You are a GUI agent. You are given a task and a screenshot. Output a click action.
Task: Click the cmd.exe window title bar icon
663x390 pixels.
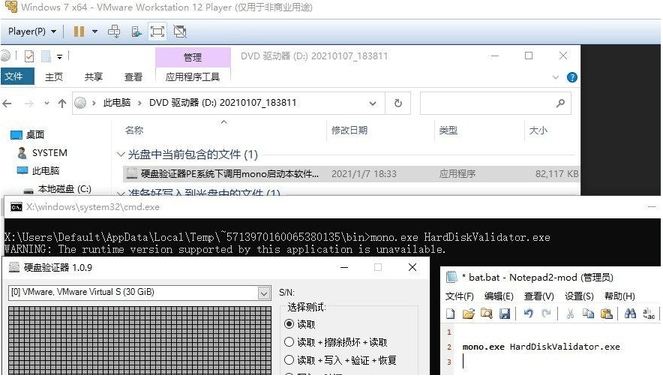coord(16,207)
